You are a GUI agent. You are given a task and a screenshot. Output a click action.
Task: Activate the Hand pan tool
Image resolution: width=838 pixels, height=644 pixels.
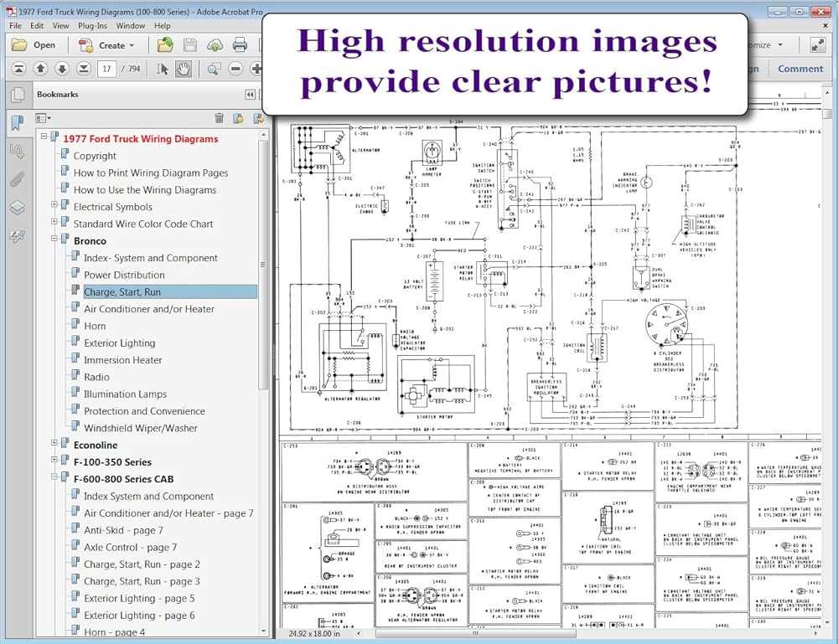point(184,69)
